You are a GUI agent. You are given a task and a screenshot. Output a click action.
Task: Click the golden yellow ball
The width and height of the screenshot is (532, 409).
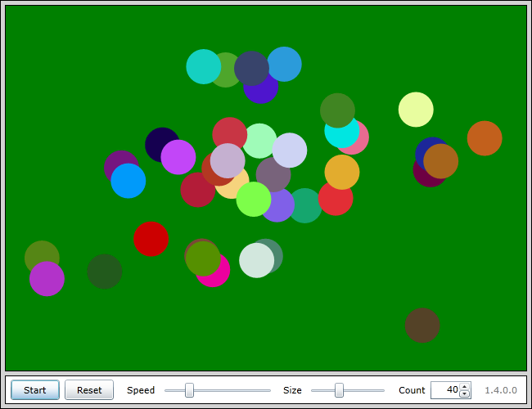(x=342, y=173)
